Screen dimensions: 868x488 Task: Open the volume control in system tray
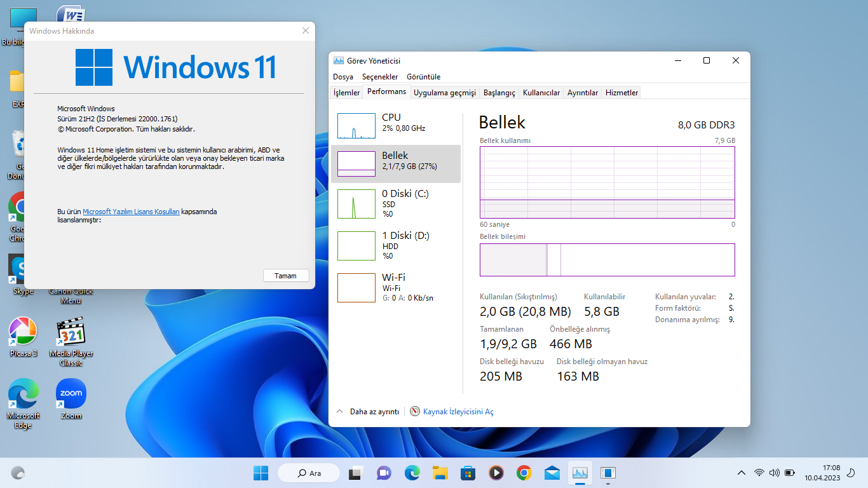[x=774, y=473]
